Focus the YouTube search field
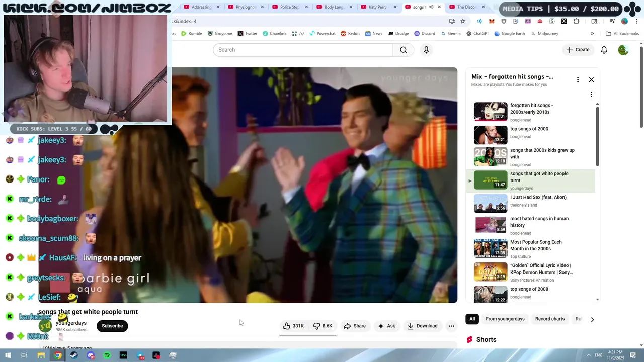 (303, 50)
